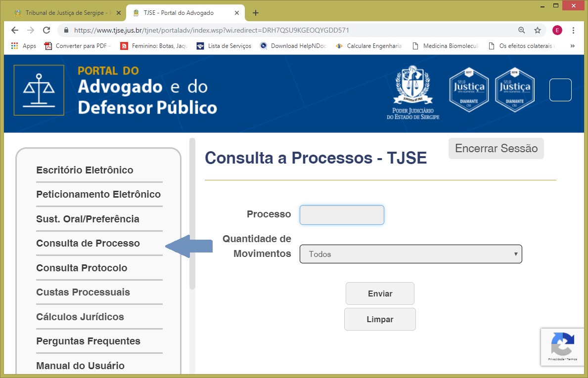Viewport: 588px width, 378px height.
Task: Show hidden bookmarks with overflow chevron
Action: 573,46
